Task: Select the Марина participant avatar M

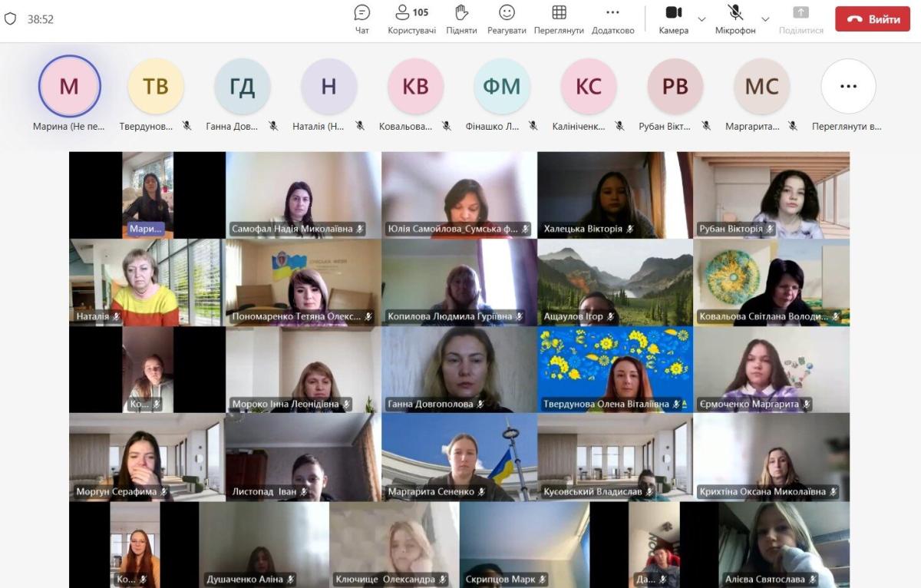Action: pyautogui.click(x=69, y=86)
